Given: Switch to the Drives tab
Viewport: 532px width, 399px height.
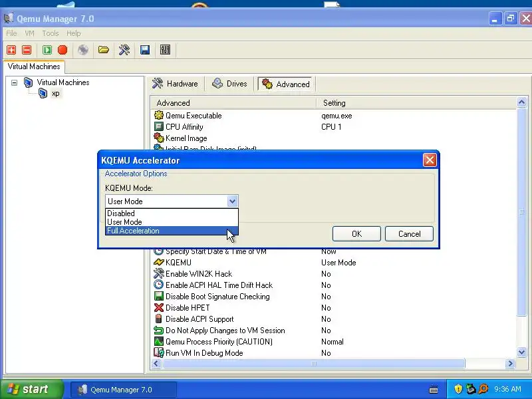Looking at the screenshot, I should (x=230, y=84).
